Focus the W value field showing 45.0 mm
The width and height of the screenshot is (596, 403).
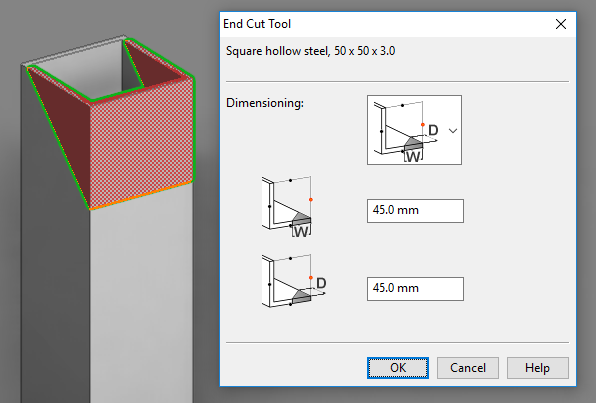[415, 211]
